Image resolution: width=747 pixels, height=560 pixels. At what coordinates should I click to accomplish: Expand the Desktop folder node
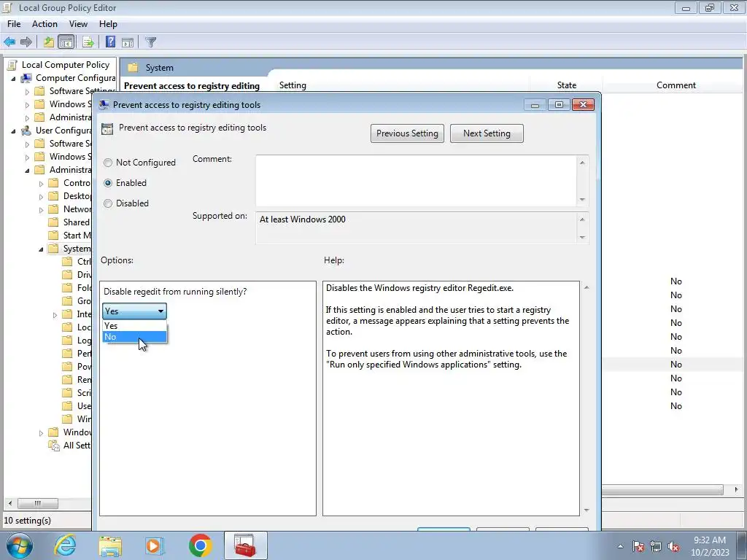[41, 196]
